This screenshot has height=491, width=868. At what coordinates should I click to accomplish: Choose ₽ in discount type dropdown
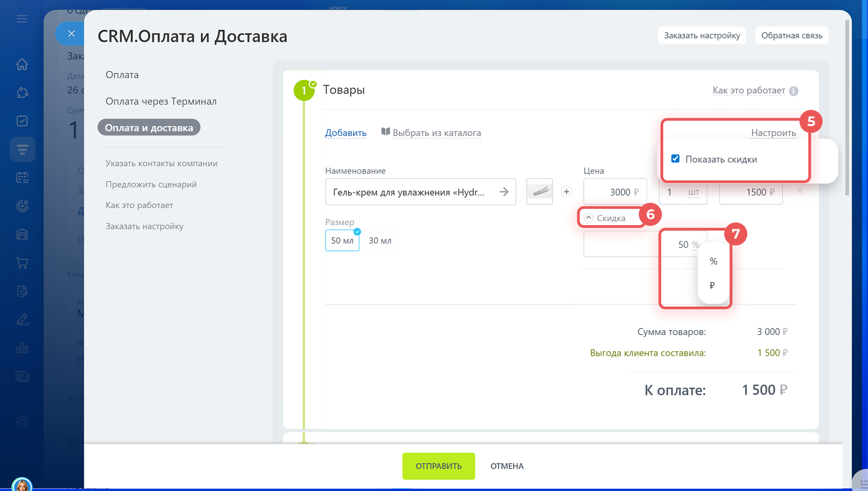[x=712, y=285]
